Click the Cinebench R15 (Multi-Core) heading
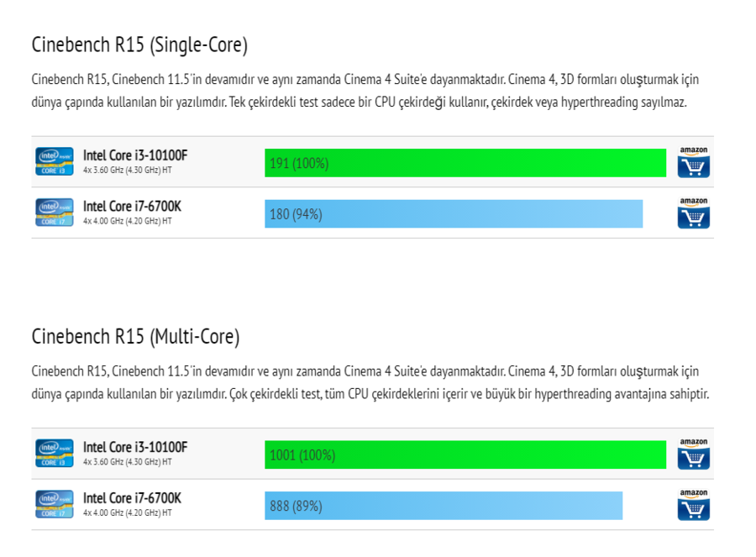The height and width of the screenshot is (557, 756). [x=135, y=337]
